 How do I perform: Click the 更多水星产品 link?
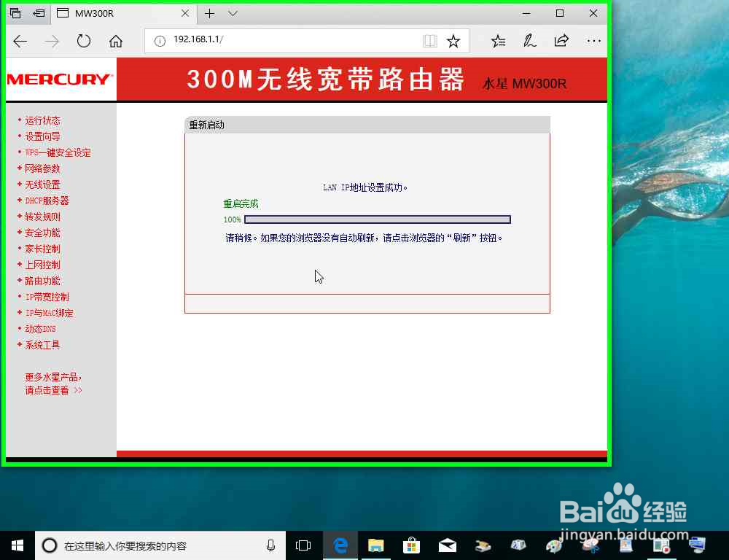(53, 377)
